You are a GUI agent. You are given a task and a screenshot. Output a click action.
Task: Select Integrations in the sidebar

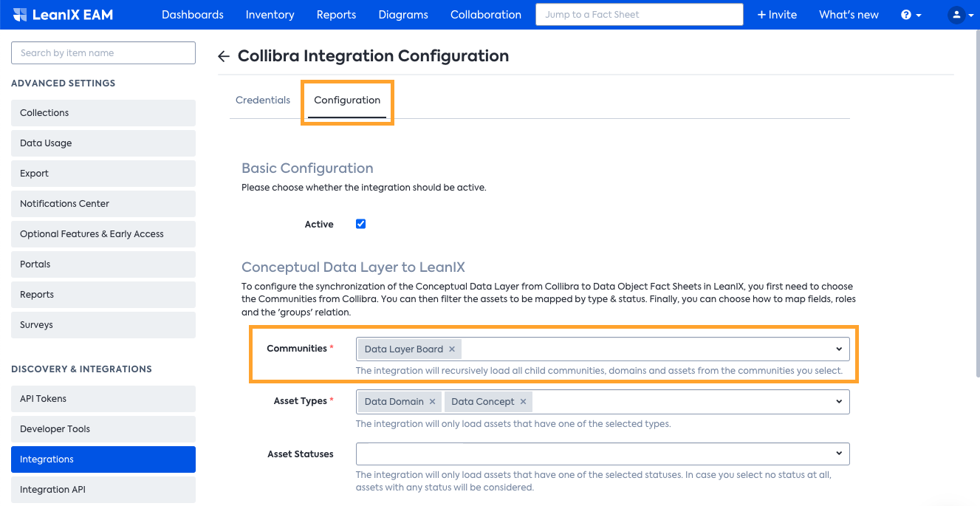(103, 459)
